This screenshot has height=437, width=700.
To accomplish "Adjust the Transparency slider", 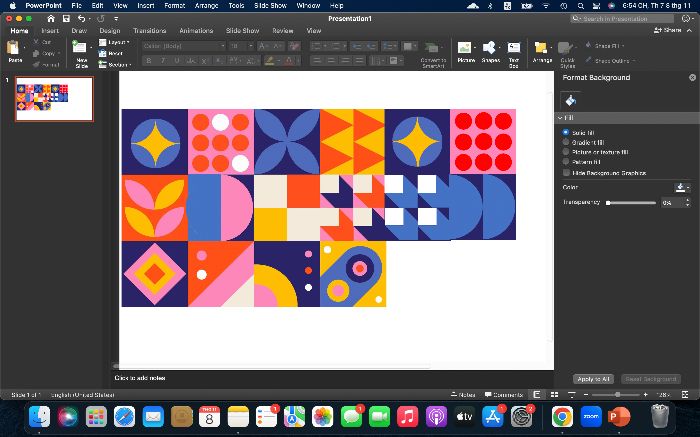I will click(631, 203).
